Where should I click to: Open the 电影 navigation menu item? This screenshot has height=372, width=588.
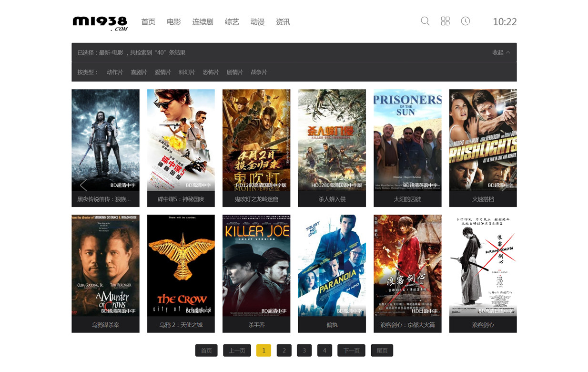[174, 22]
